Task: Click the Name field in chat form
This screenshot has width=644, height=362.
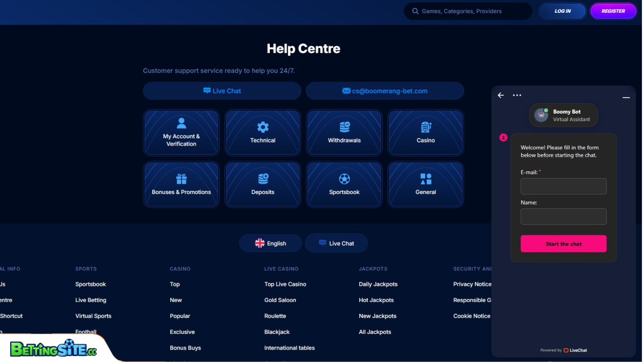Action: click(563, 217)
